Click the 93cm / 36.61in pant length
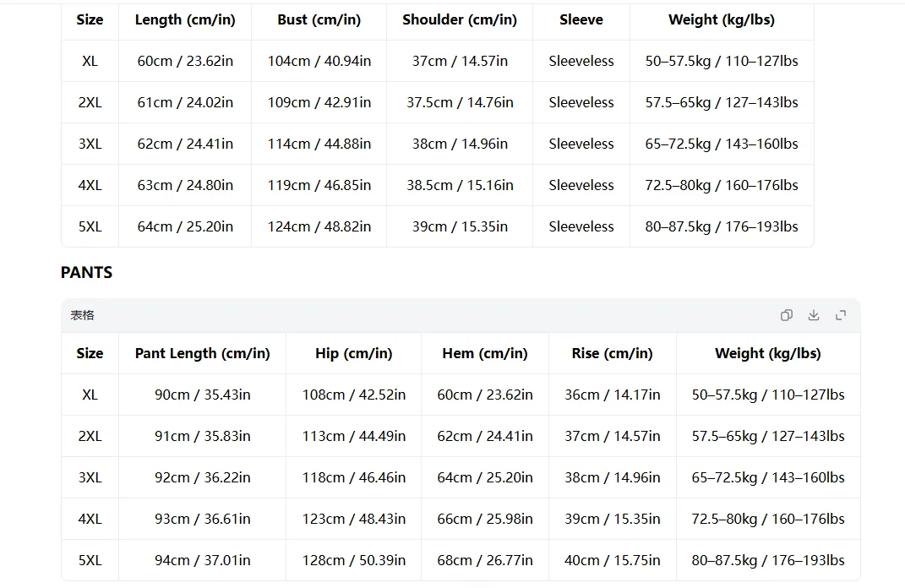Viewport: 905px width, 588px height. (x=202, y=519)
